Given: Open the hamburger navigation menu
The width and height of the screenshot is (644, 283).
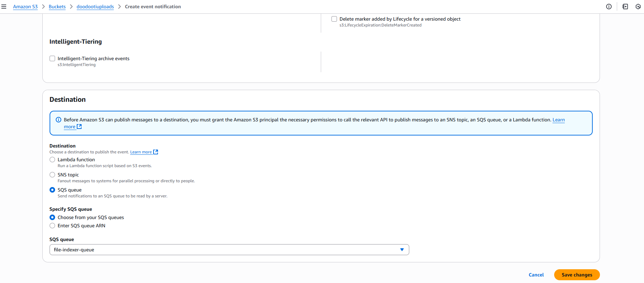Looking at the screenshot, I should [x=4, y=7].
